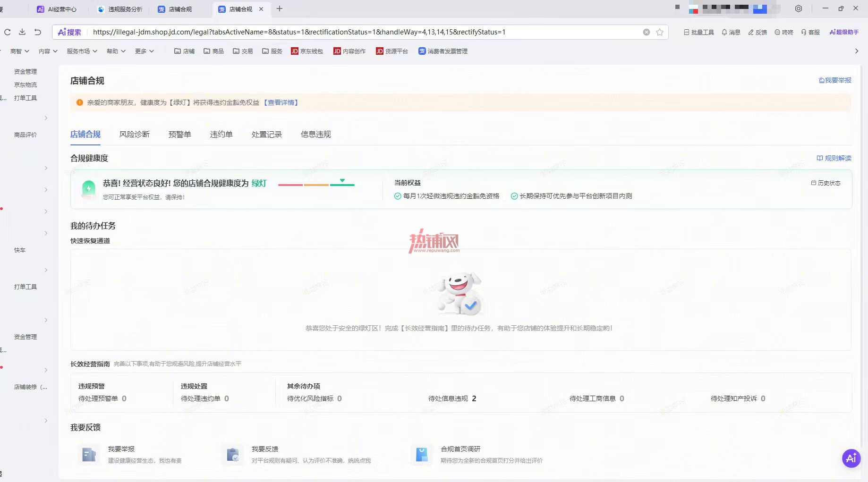Open 规则解读 beside 合规健康度

(834, 158)
